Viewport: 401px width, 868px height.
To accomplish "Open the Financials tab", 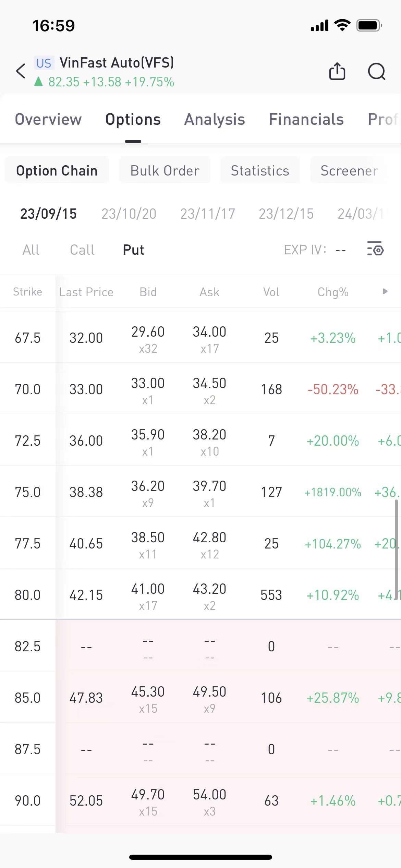I will (x=306, y=120).
